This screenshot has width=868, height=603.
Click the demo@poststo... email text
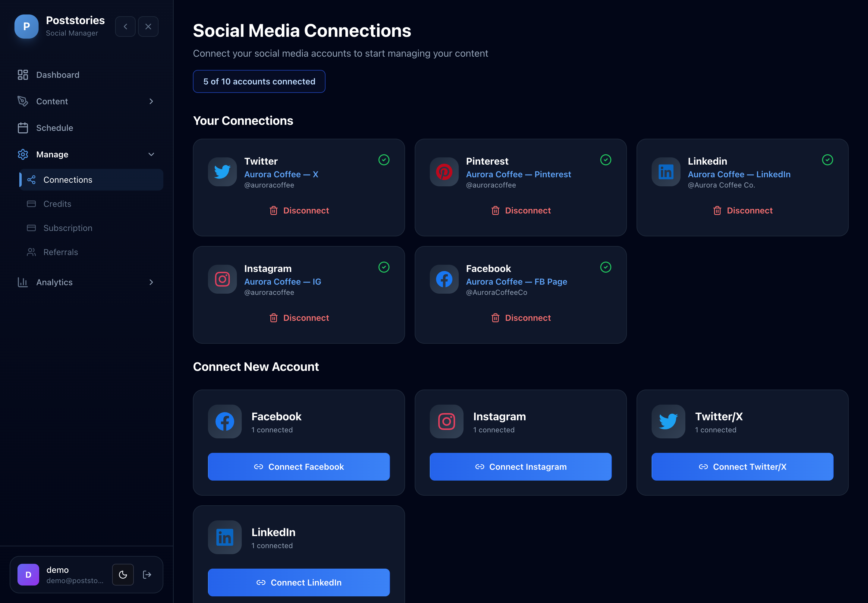pyautogui.click(x=75, y=580)
